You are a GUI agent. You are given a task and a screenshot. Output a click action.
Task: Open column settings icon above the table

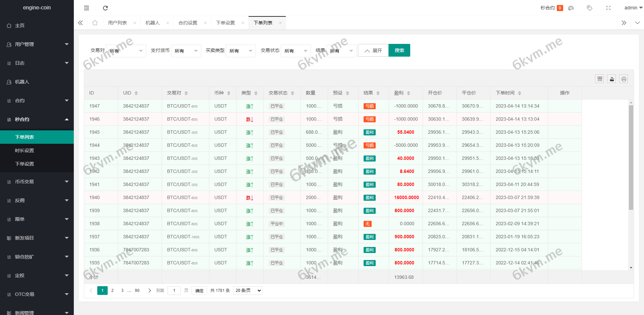[599, 79]
